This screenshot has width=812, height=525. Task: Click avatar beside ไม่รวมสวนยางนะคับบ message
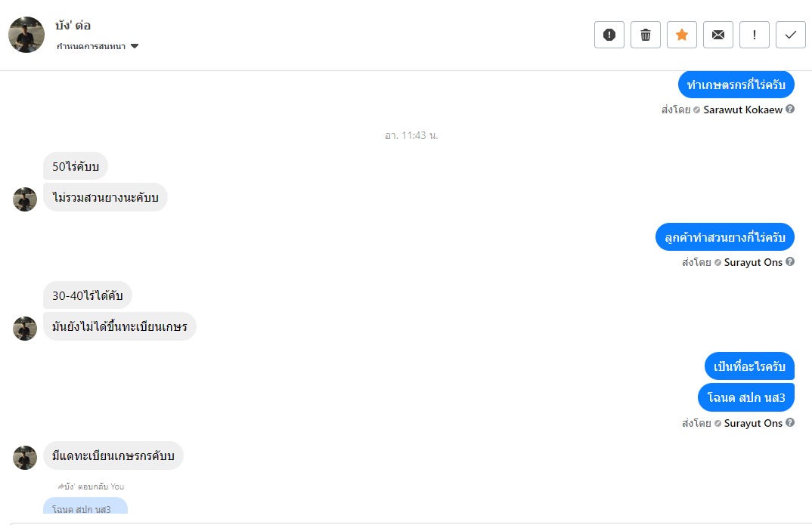25,199
